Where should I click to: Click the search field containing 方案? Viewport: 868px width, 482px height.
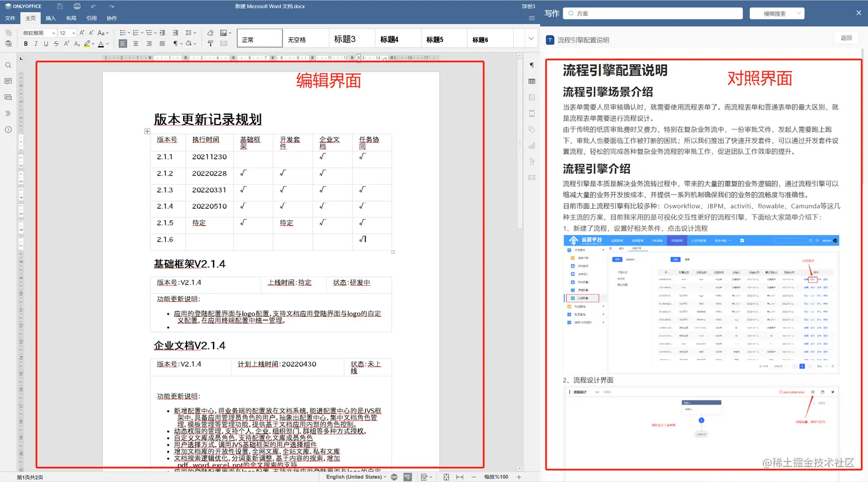pos(653,13)
